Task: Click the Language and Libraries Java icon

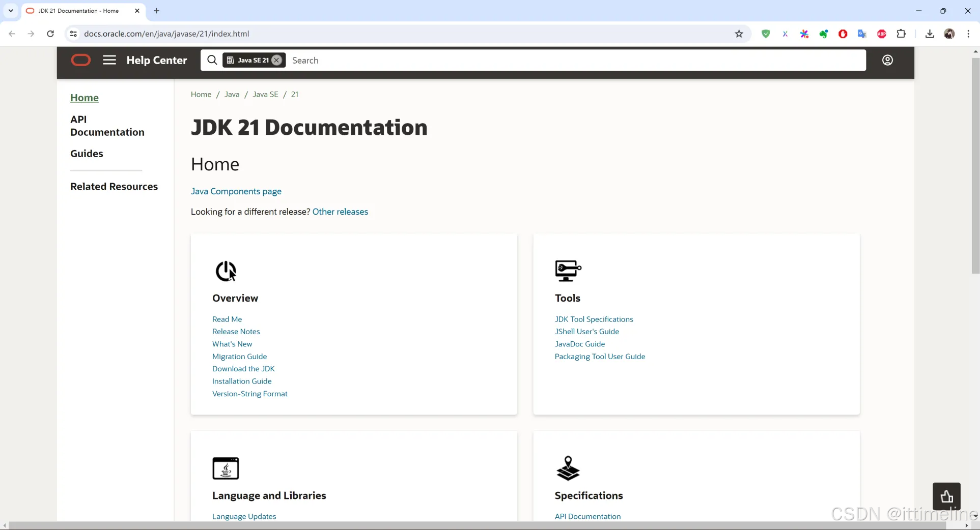Action: click(226, 468)
